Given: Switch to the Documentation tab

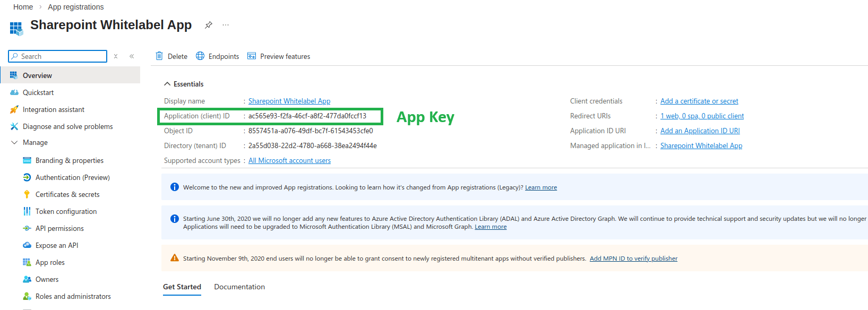Looking at the screenshot, I should [239, 287].
